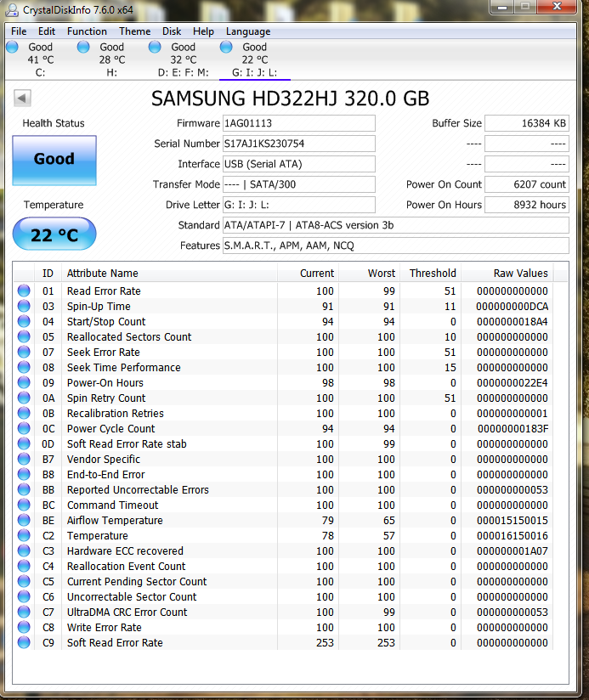Click status icon for Seek Time Performance
589x700 pixels.
point(24,367)
